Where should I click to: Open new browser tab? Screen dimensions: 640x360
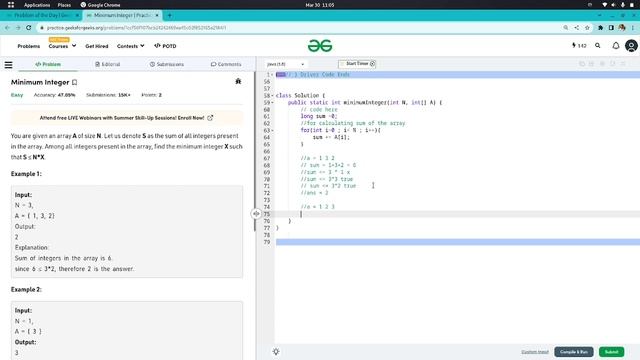pos(169,16)
